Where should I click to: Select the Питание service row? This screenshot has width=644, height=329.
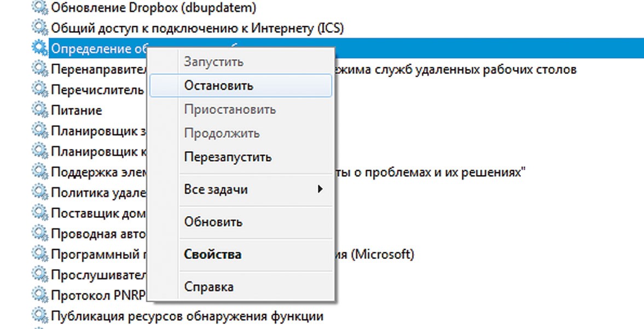77,110
